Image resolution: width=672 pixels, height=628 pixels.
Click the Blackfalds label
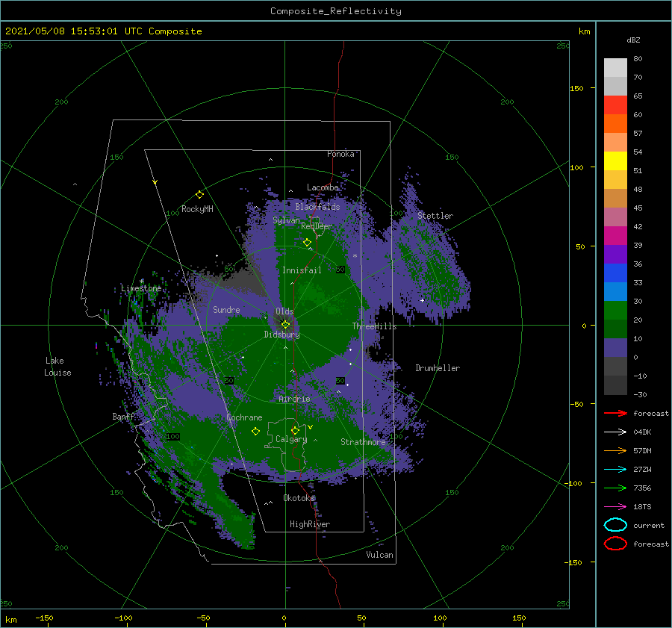tap(317, 207)
